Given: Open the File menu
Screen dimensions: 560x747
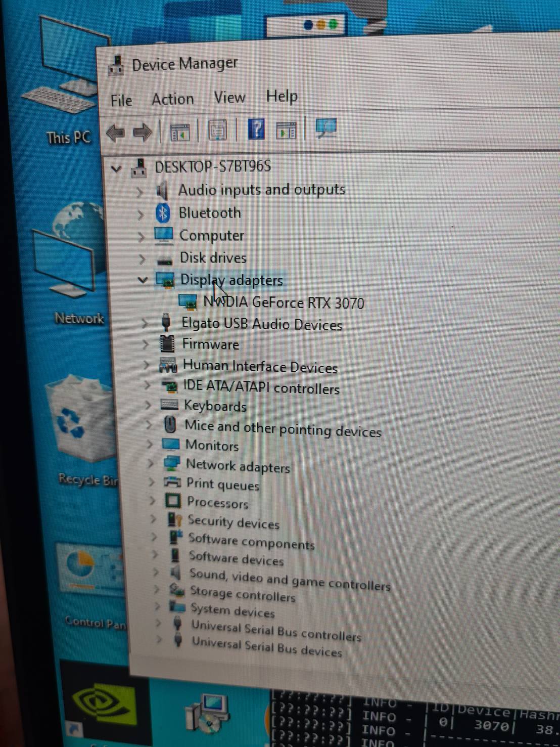Looking at the screenshot, I should click(x=121, y=101).
